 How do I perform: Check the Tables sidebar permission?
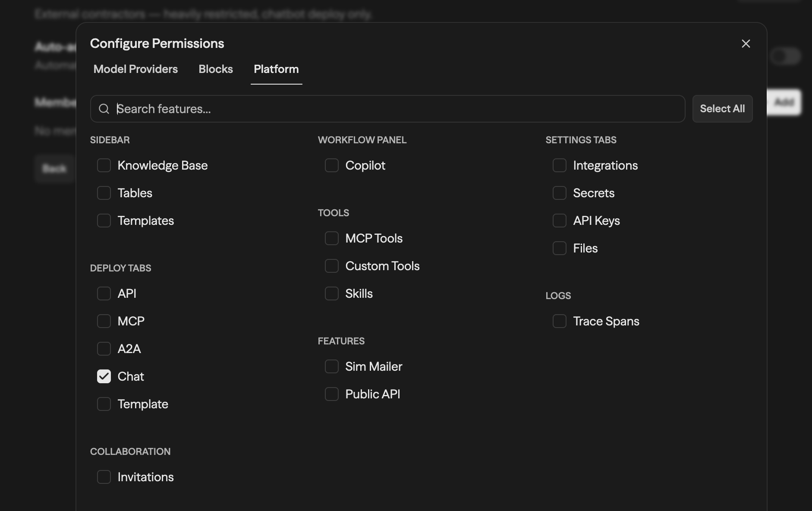[104, 193]
